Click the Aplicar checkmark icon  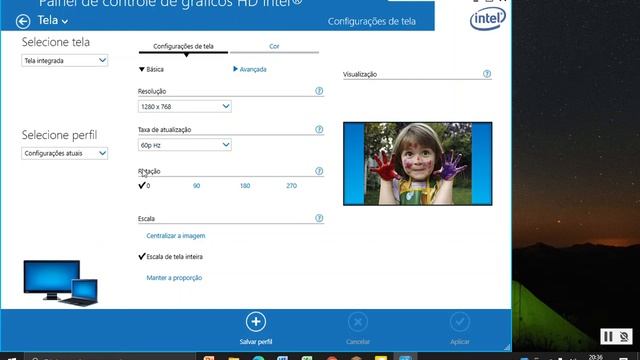pyautogui.click(x=460, y=322)
